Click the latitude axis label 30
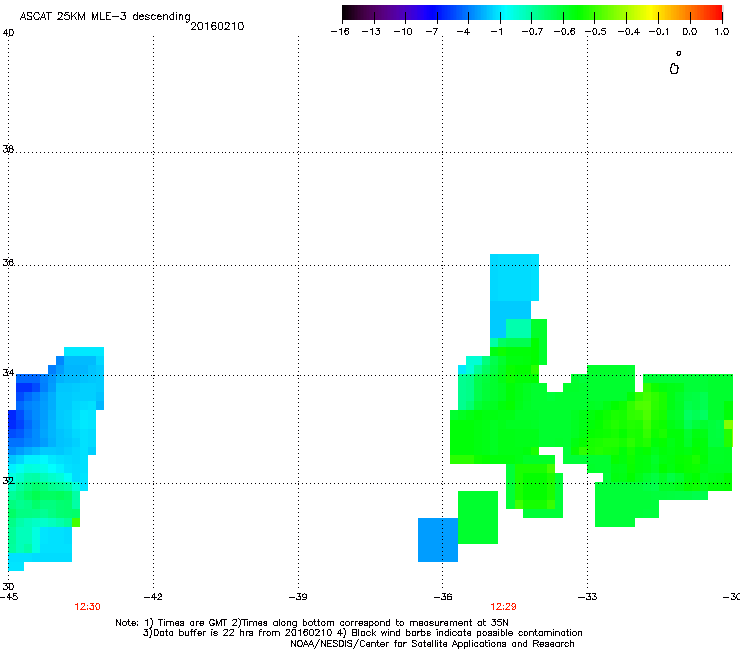Screen dimensions: 740x650 (8, 586)
